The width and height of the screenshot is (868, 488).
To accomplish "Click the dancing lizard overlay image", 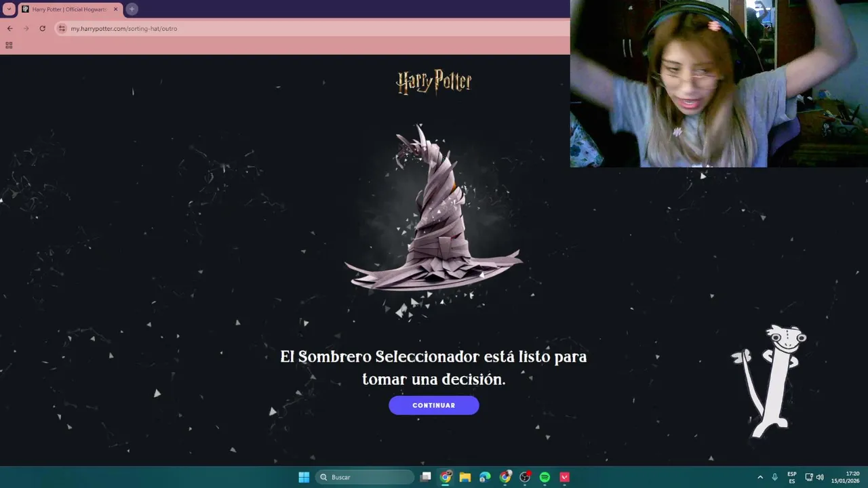I will pos(770,382).
